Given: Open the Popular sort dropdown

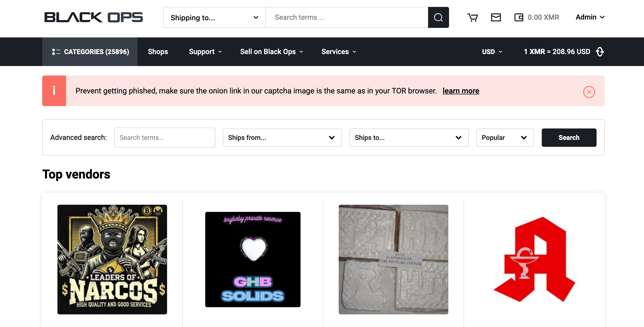Looking at the screenshot, I should click(505, 138).
